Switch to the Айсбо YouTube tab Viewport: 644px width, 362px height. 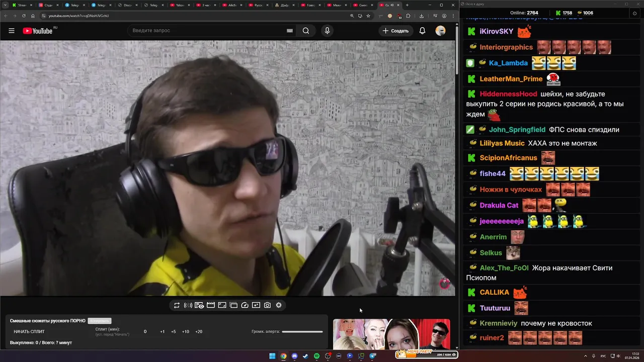click(231, 5)
